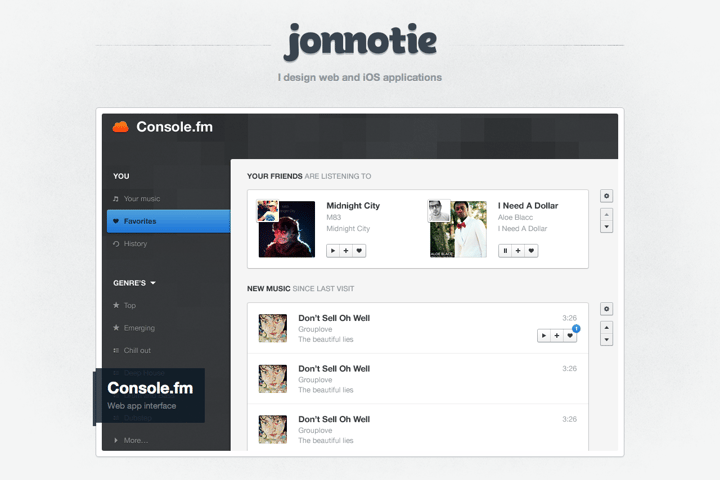Favorite I Need A Dollar with heart
720x480 pixels.
[x=531, y=251]
